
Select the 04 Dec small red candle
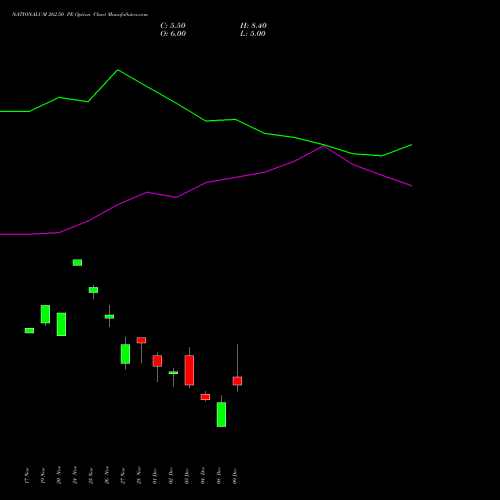(x=205, y=397)
